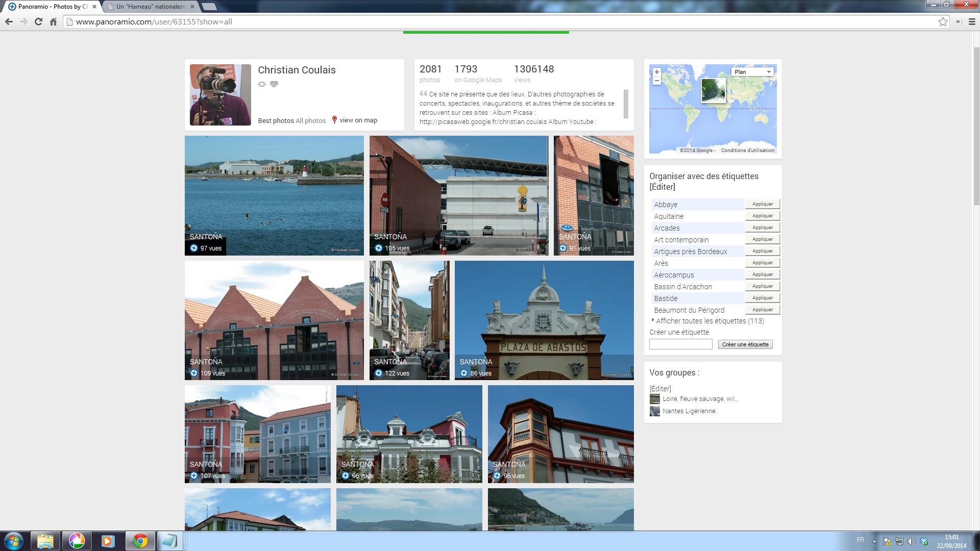Close the Panoramio browser tab
The width and height of the screenshot is (980, 551).
[x=94, y=7]
